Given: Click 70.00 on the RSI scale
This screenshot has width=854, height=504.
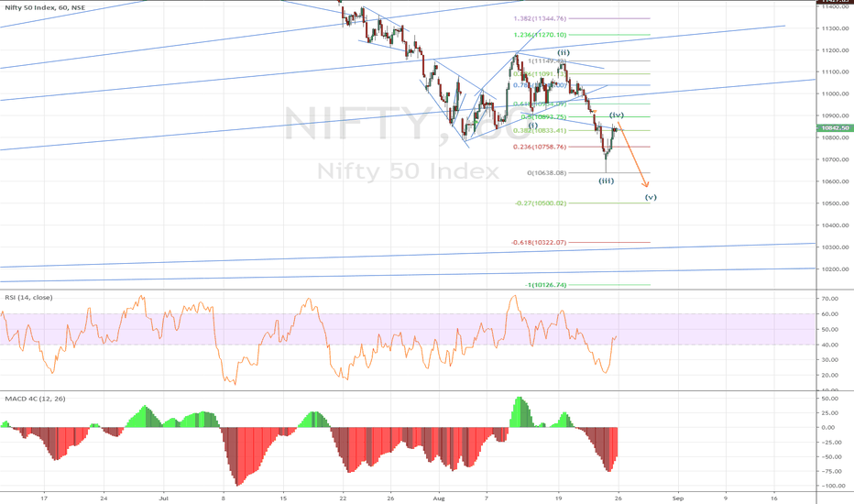Looking at the screenshot, I should click(x=830, y=299).
